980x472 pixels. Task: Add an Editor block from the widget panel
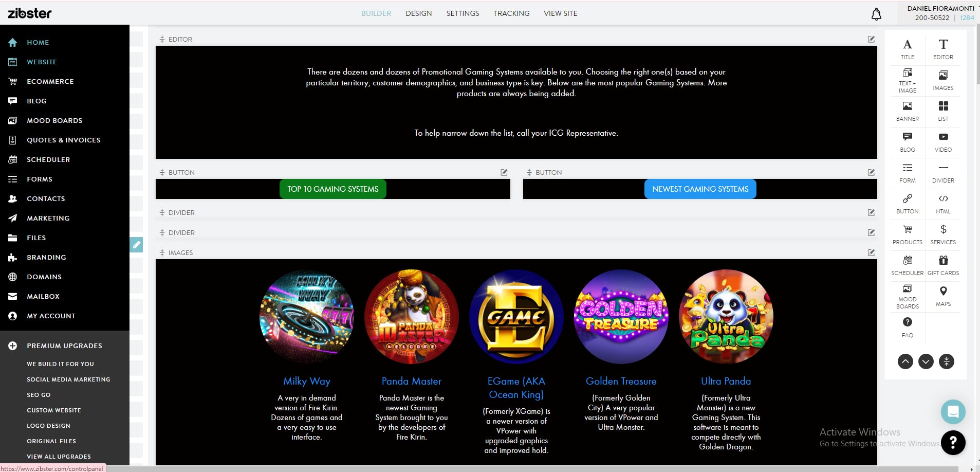[x=943, y=49]
